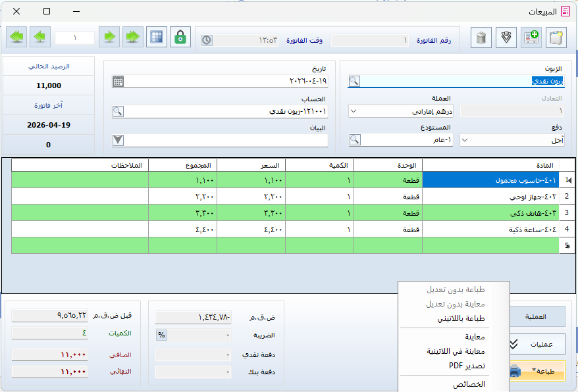Click the trash can delete icon
Screen dimensions: 578x392
point(481,37)
